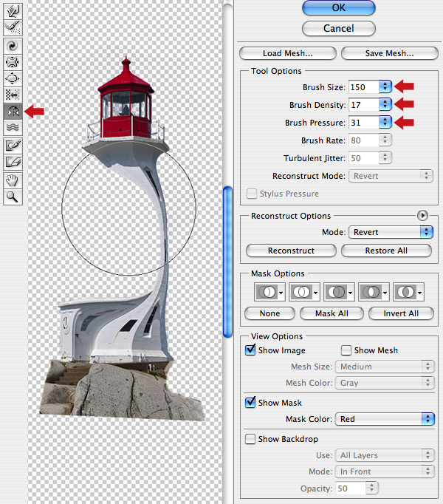Click the Replace Selection mask option icon

tap(269, 292)
